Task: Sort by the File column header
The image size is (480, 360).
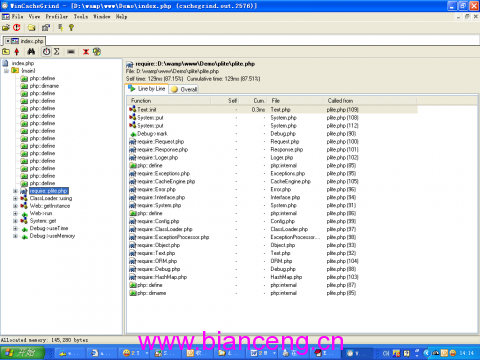Action: tap(296, 101)
